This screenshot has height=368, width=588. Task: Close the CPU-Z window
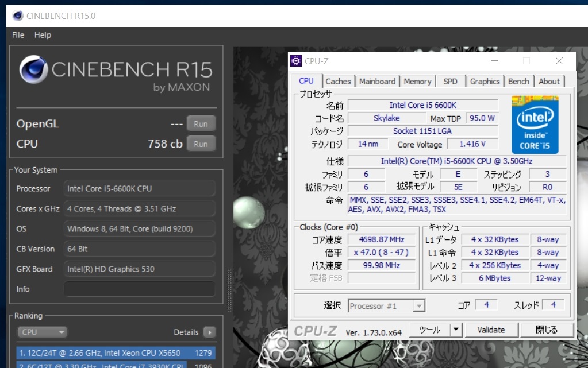(x=559, y=61)
